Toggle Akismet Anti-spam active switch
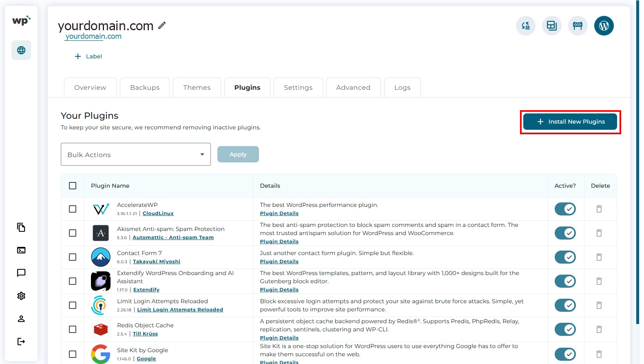644x364 pixels. coord(565,233)
